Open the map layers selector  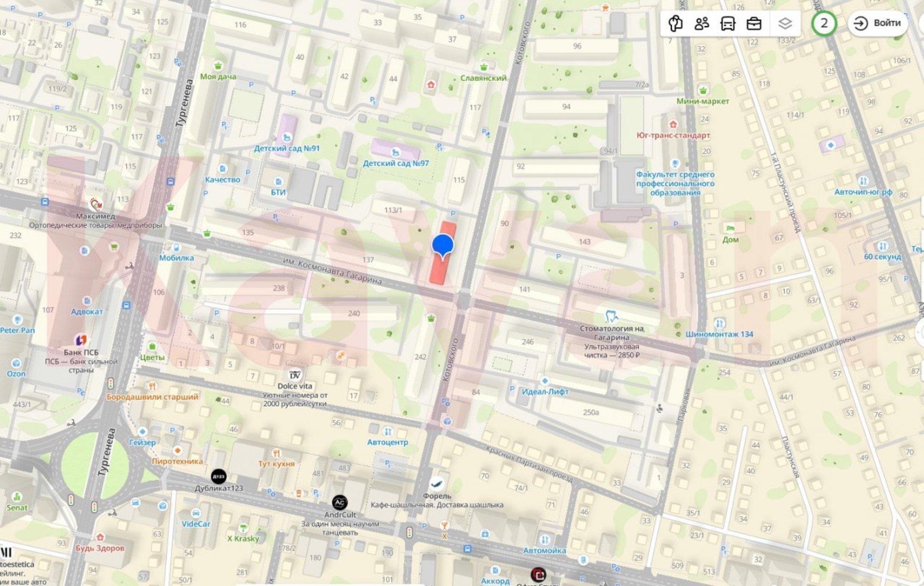pos(785,23)
